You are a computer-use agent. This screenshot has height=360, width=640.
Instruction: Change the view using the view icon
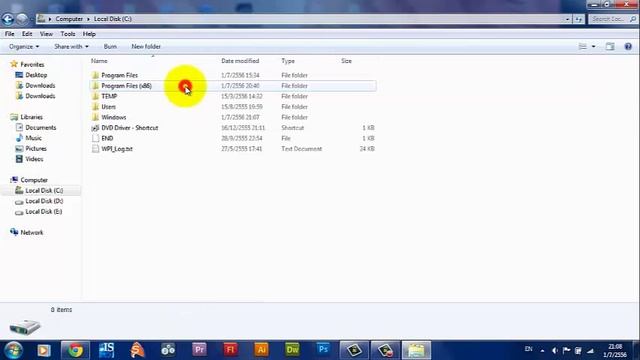point(582,47)
